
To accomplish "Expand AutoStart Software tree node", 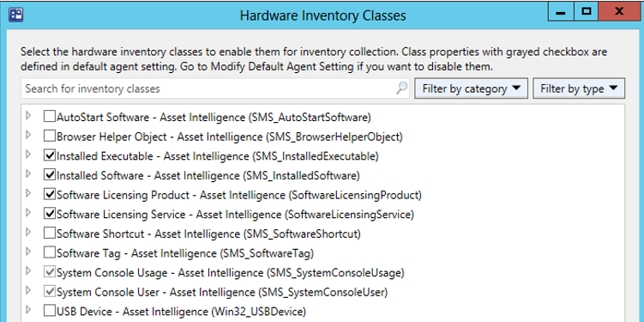I will pos(28,116).
